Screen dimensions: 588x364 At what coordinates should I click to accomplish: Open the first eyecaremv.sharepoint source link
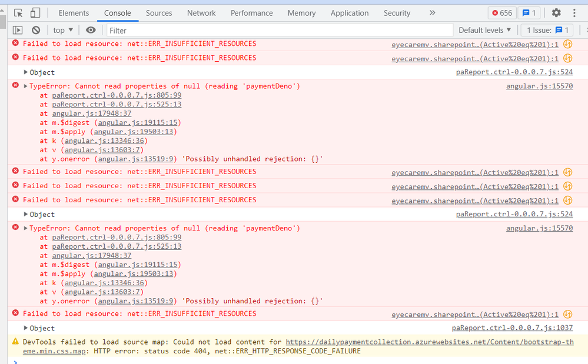coord(475,45)
